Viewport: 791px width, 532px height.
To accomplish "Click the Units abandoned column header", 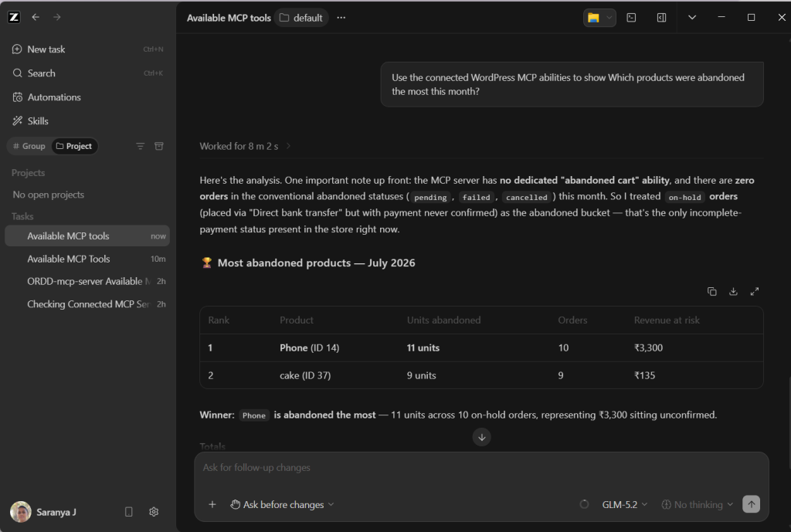I will point(444,320).
